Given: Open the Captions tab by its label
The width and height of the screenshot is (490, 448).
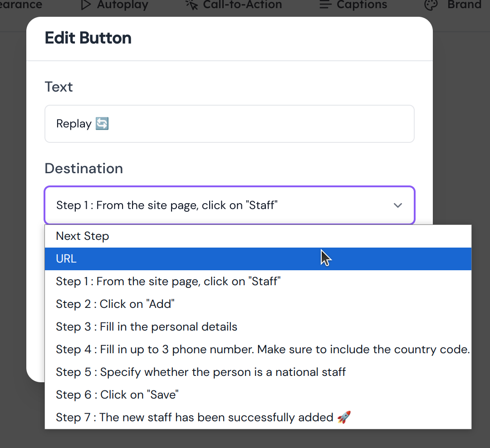Looking at the screenshot, I should tap(362, 5).
